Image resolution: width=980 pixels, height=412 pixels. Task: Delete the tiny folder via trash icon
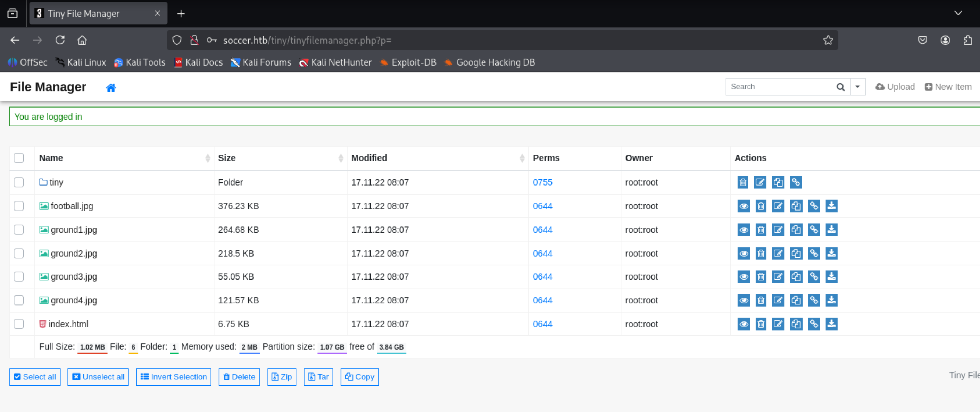[x=742, y=182]
